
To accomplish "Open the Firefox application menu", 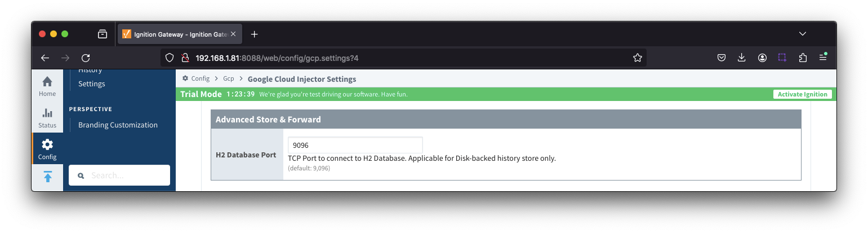I will pos(823,58).
